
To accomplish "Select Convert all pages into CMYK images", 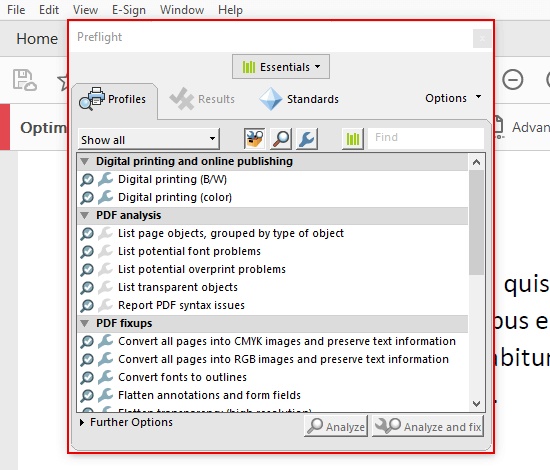I will click(x=272, y=341).
